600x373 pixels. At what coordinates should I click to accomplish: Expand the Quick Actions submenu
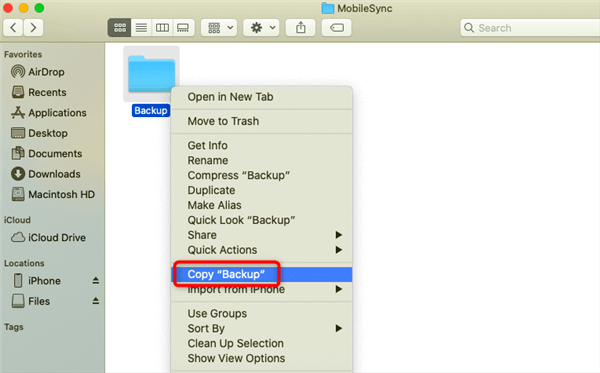(x=261, y=250)
